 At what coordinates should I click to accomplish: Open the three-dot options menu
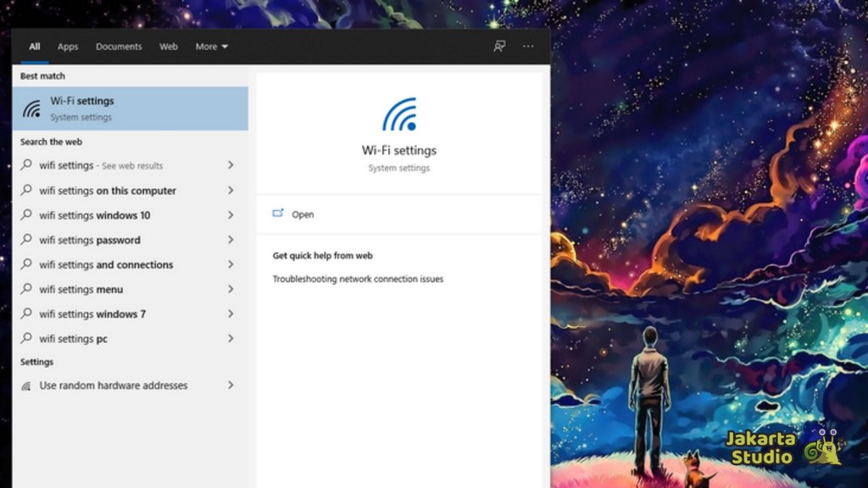528,47
